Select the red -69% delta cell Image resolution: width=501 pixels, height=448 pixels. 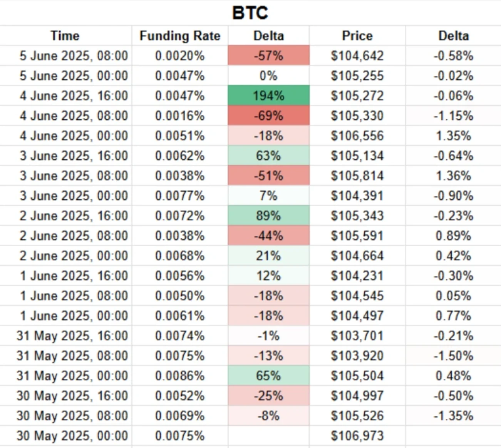tap(268, 116)
